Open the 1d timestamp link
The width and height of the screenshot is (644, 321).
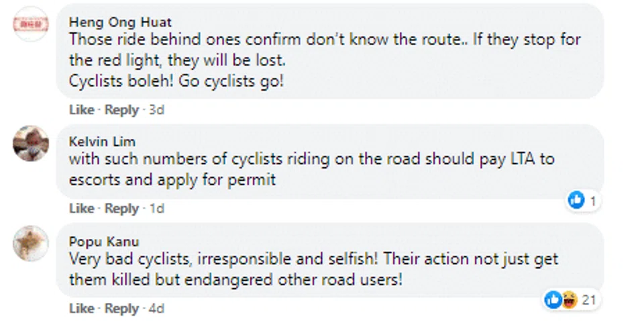pyautogui.click(x=156, y=209)
